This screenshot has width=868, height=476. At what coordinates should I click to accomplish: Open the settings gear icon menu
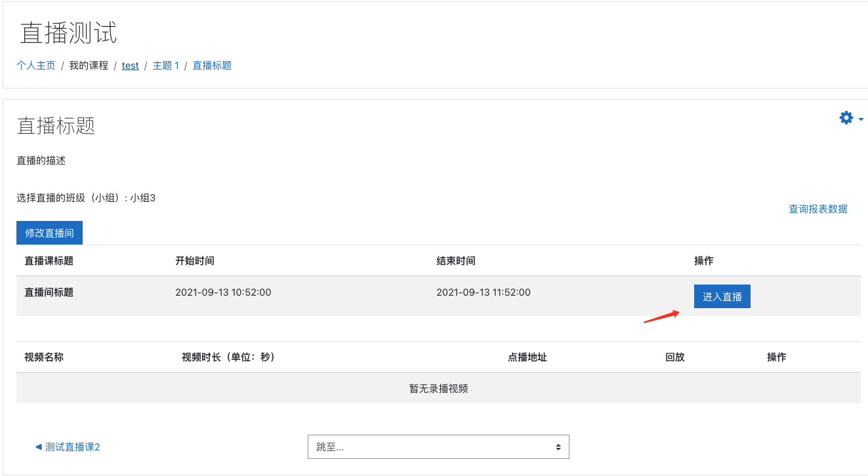846,118
